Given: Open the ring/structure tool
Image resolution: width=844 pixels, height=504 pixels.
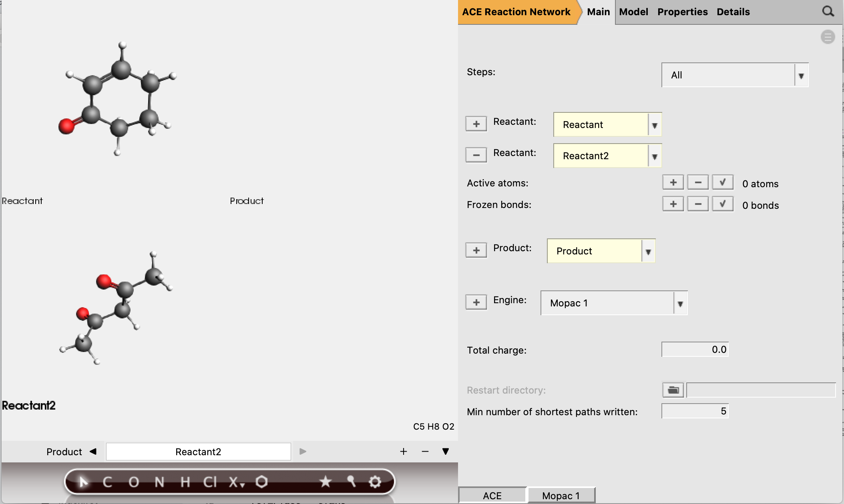Looking at the screenshot, I should click(262, 482).
